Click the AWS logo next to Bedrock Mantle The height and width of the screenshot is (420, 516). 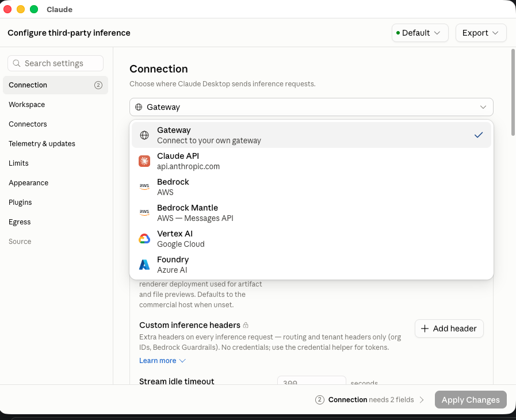coord(144,213)
